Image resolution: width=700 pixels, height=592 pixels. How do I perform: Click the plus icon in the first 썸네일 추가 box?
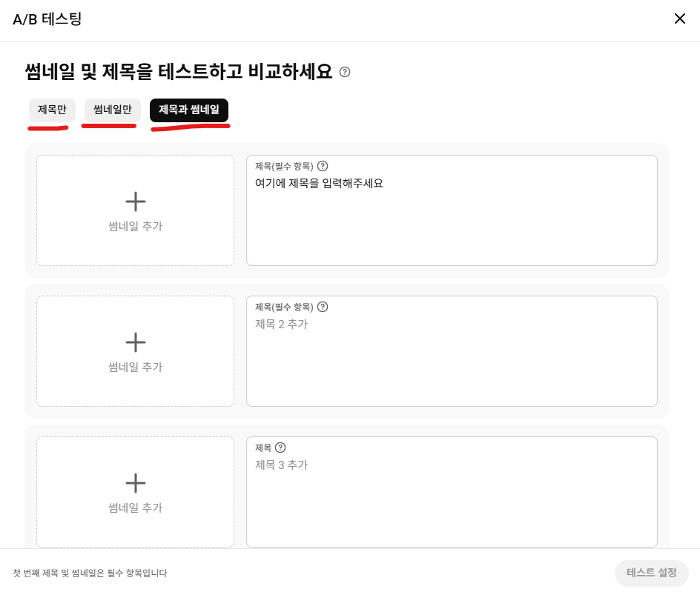(136, 201)
